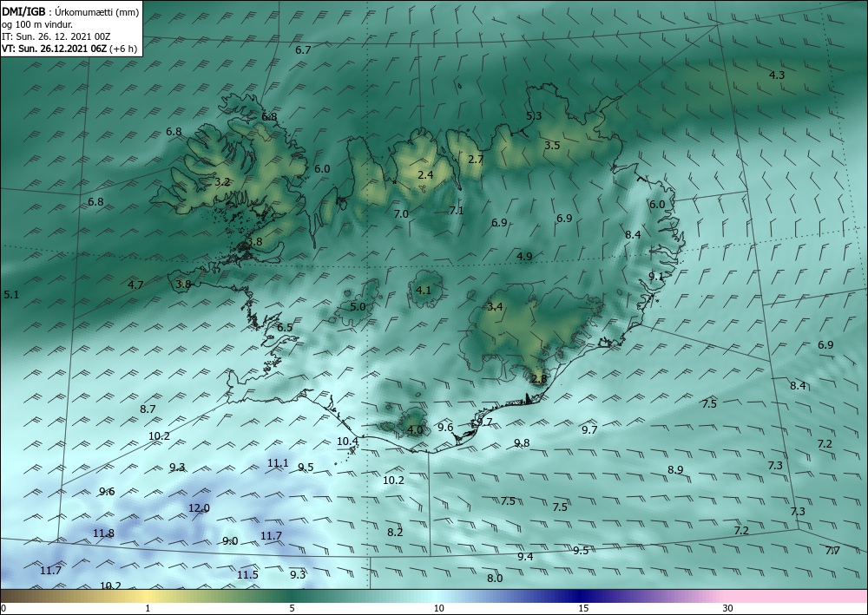Image resolution: width=868 pixels, height=615 pixels.
Task: Click the 15 label on the color scale
Action: click(x=583, y=608)
